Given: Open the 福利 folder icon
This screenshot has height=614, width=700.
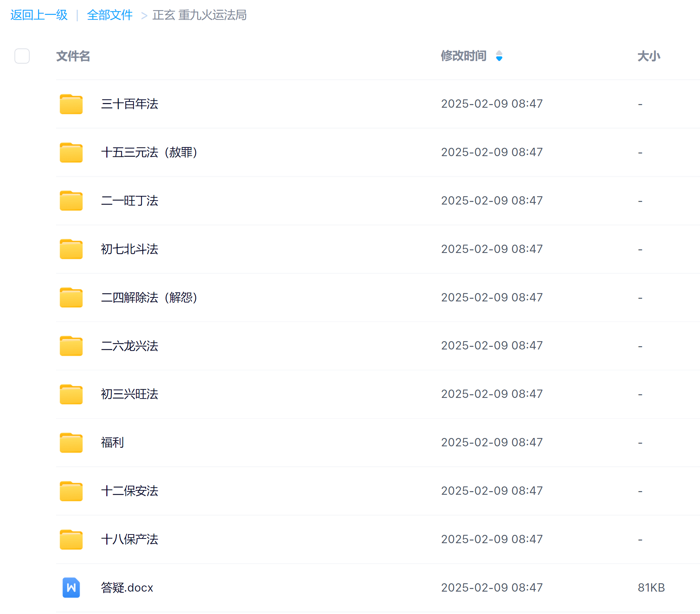Looking at the screenshot, I should [x=71, y=443].
